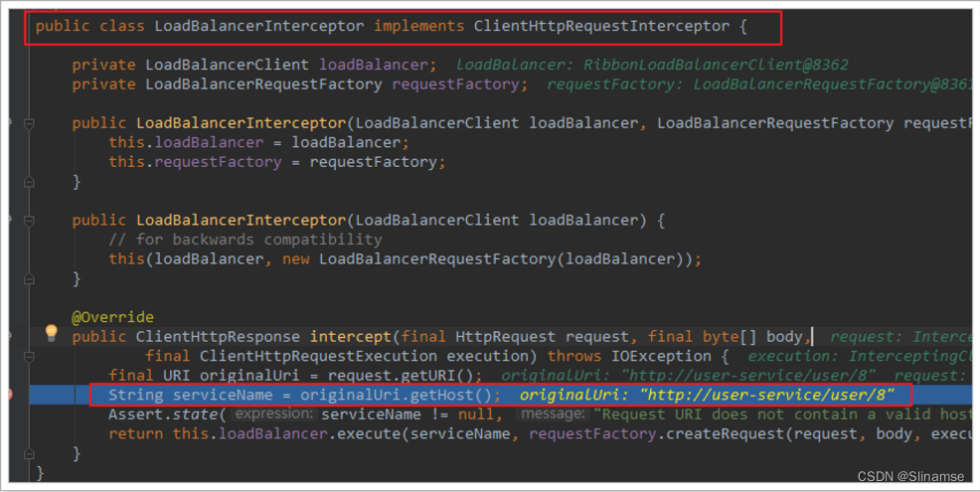
Task: Click fold end marker below the backwards compatibility constructor
Action: (29, 279)
